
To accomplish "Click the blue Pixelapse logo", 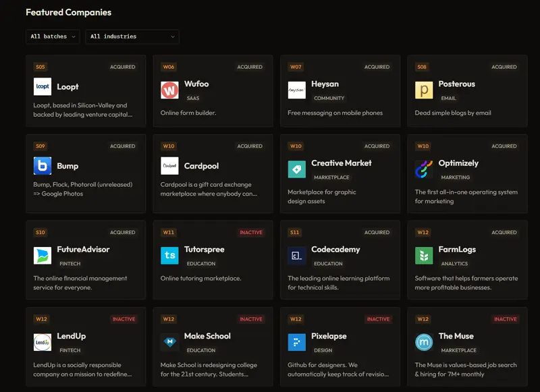I will (x=296, y=343).
